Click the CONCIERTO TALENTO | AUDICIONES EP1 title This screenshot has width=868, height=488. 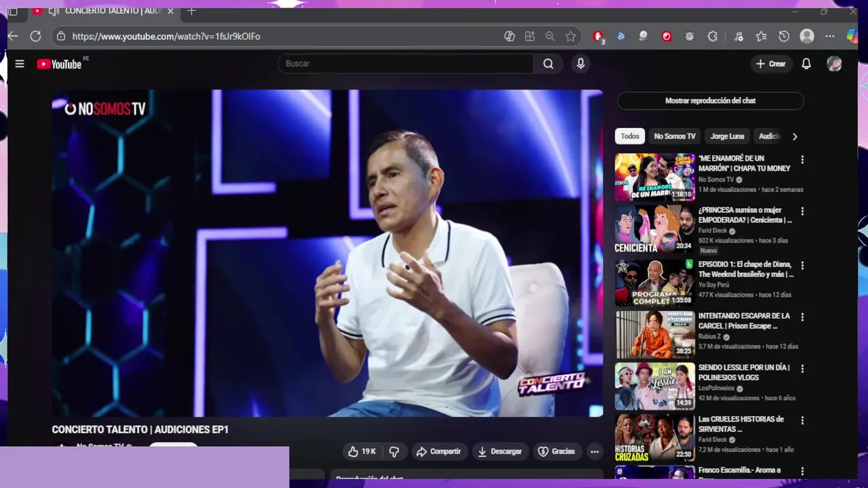pos(140,430)
